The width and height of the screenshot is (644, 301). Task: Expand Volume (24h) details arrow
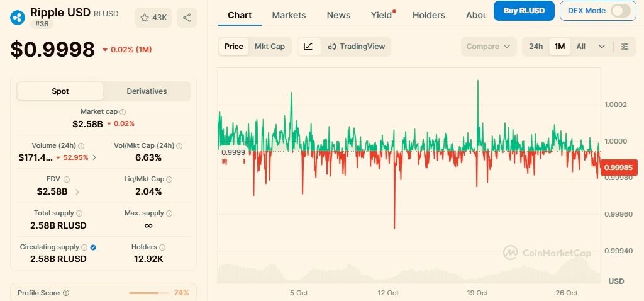94,157
